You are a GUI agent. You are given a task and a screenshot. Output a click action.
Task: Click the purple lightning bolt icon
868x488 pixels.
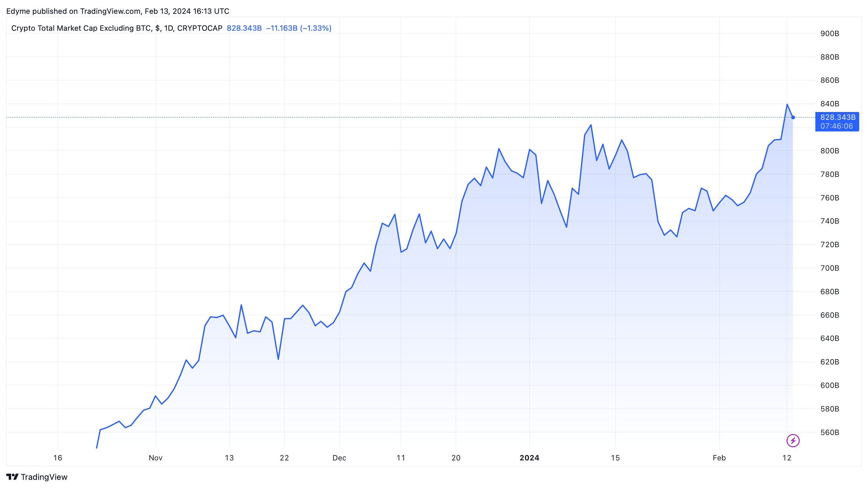(792, 440)
